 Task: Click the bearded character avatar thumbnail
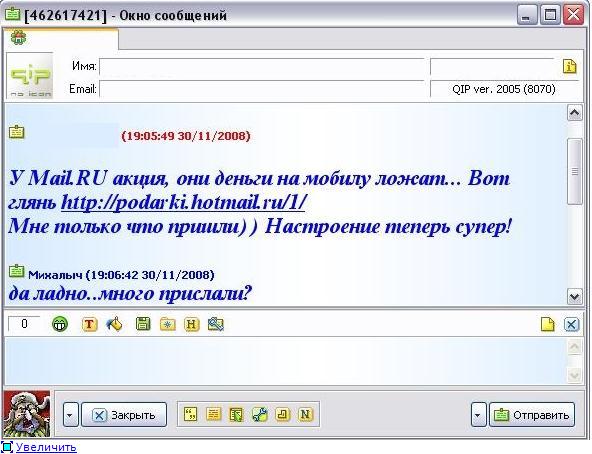[x=26, y=414]
